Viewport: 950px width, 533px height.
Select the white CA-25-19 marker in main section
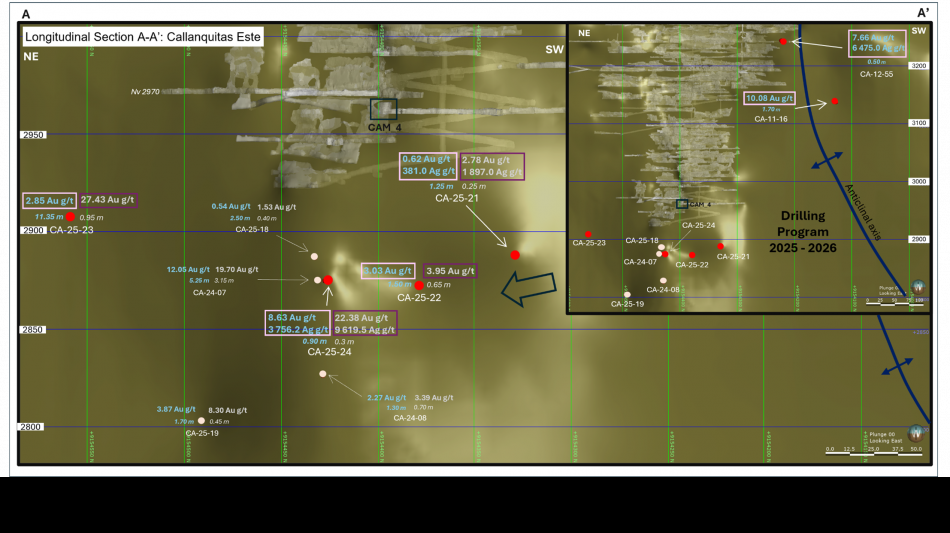[x=201, y=421]
